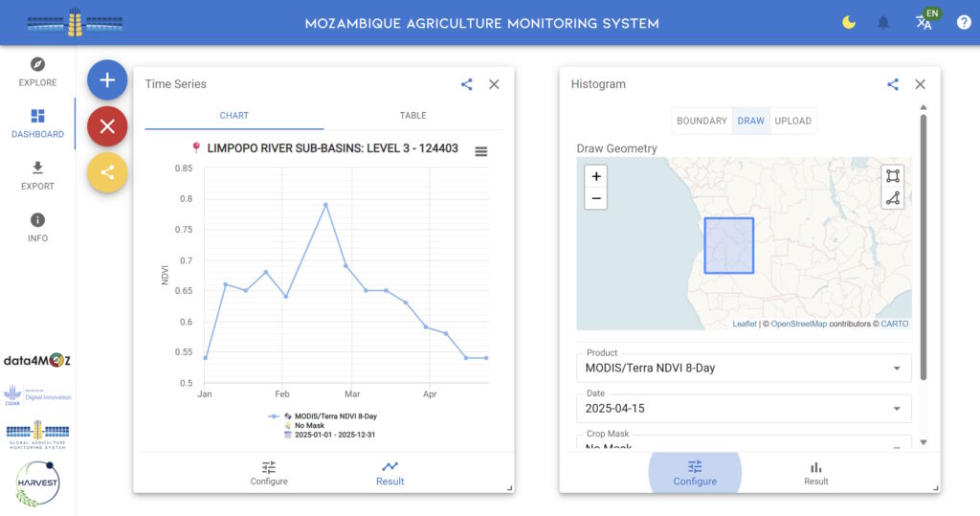Expand the Product dropdown

point(744,368)
